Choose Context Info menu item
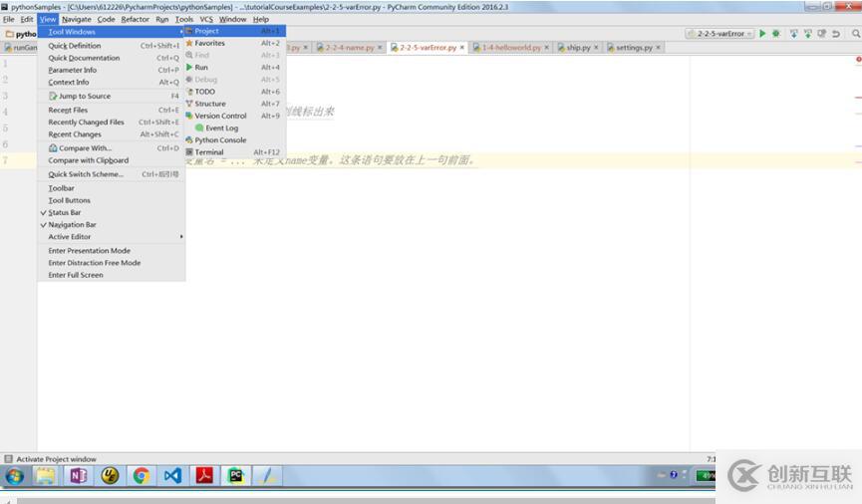This screenshot has height=504, width=862. tap(111, 82)
